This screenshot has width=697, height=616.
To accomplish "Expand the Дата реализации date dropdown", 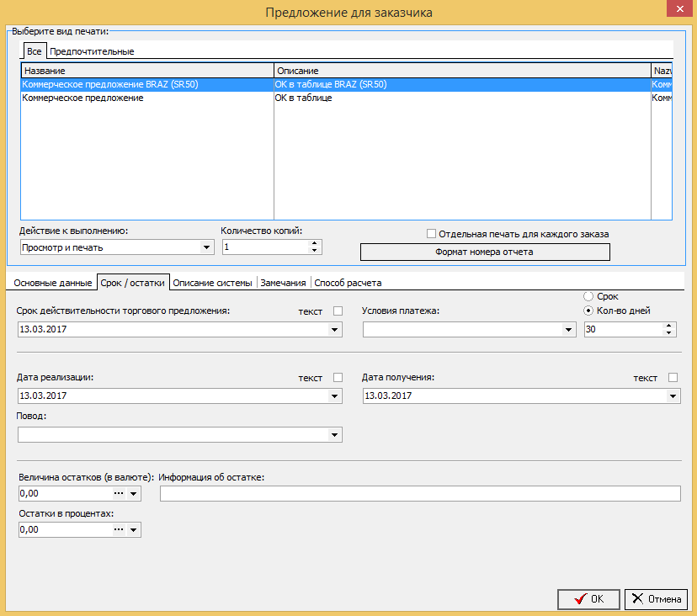I will tap(335, 396).
